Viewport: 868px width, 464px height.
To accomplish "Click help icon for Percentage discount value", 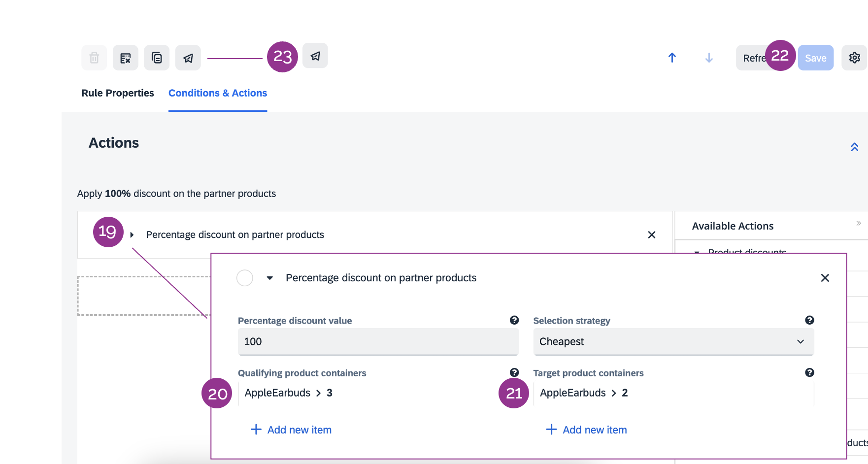I will (x=514, y=320).
